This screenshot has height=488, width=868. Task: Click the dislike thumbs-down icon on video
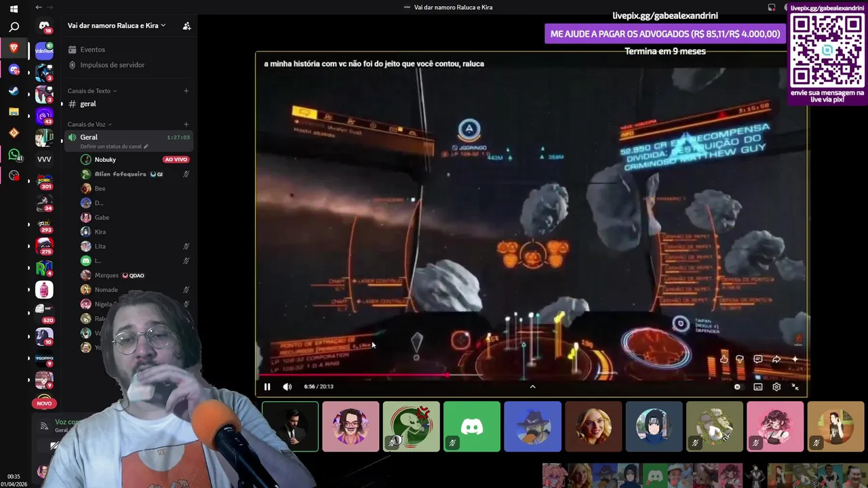point(740,359)
